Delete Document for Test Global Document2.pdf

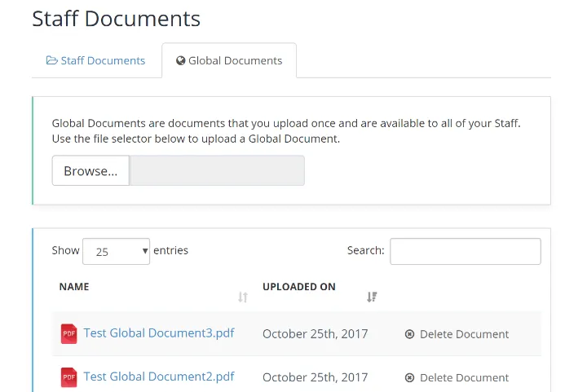[457, 377]
